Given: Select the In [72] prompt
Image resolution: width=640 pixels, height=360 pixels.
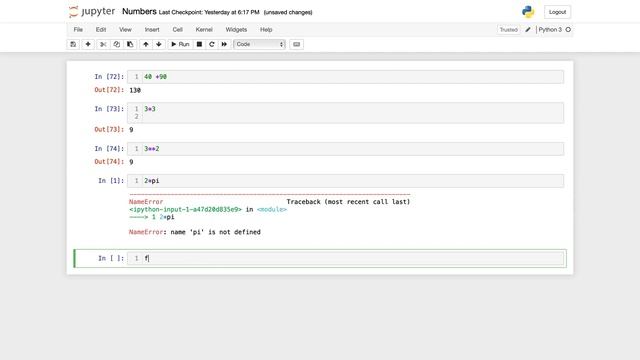Looking at the screenshot, I should point(109,77).
